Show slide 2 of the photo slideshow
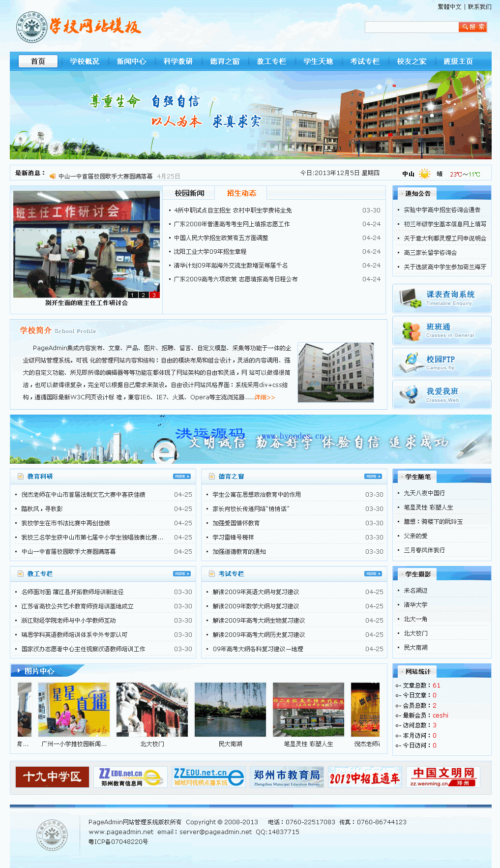The width and height of the screenshot is (500, 868). tap(143, 295)
